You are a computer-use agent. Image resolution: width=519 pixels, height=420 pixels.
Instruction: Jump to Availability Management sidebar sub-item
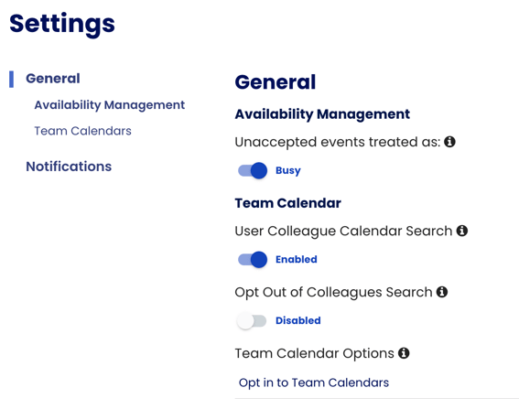pos(110,105)
